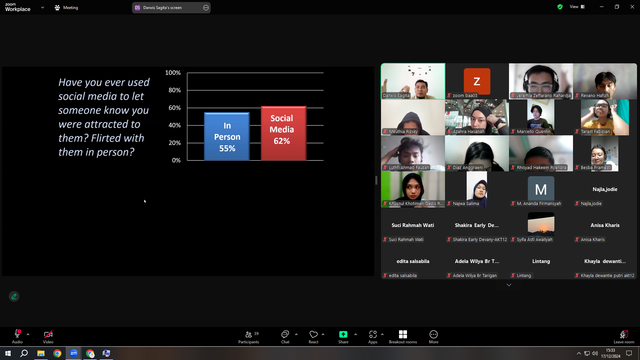The width and height of the screenshot is (640, 360).
Task: Select Syifa's sunset picture tile
Action: tap(541, 225)
